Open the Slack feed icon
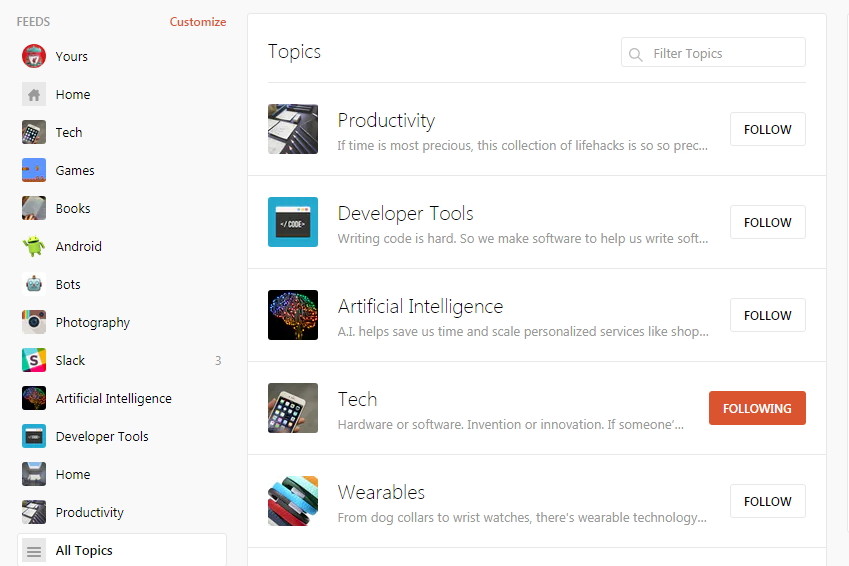This screenshot has width=849, height=566. tap(34, 360)
